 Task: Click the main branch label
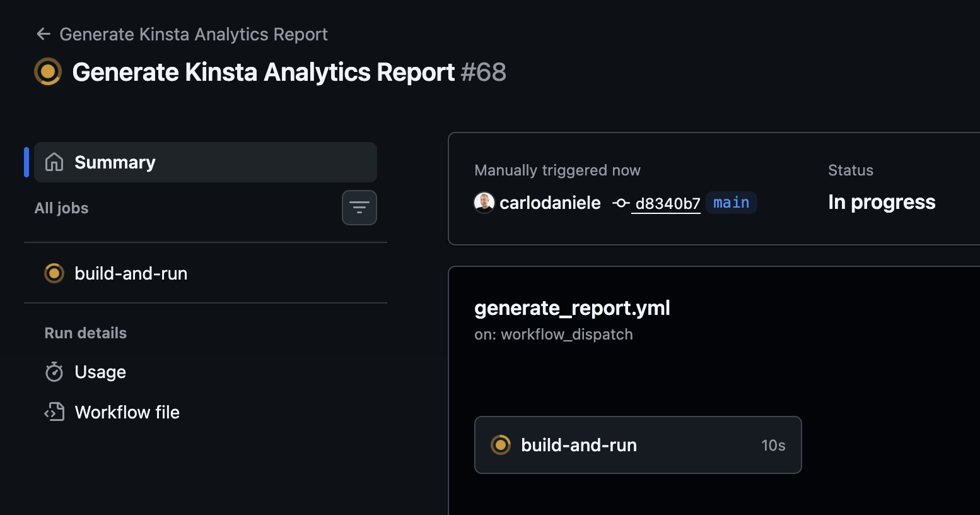click(x=732, y=203)
